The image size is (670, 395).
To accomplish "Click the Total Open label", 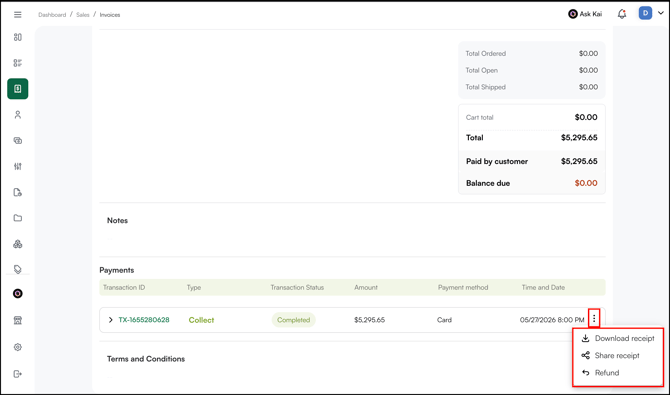I will [x=482, y=70].
